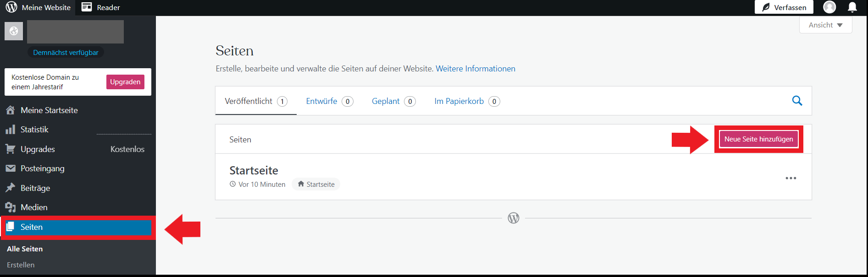The image size is (868, 277).
Task: Click the Medien icon in sidebar
Action: point(10,207)
